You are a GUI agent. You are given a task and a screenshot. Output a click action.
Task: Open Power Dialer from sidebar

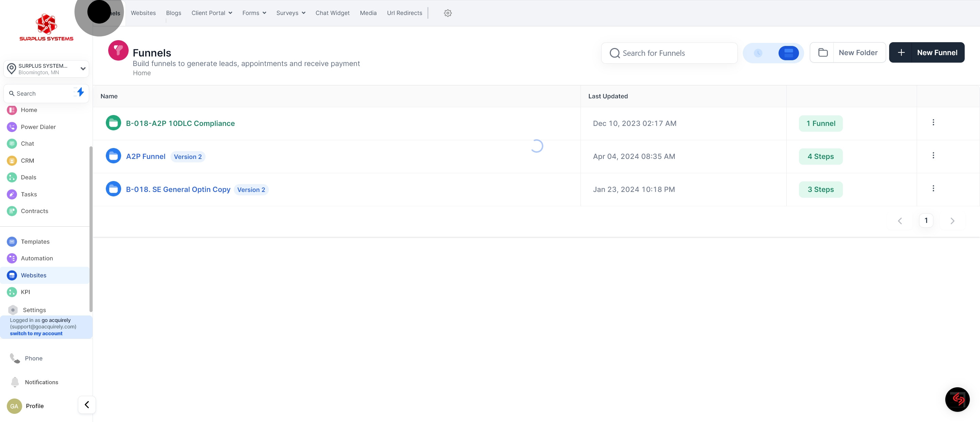(38, 127)
